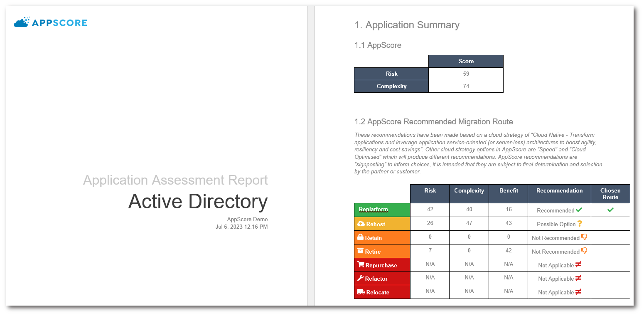The image size is (644, 316).
Task: Click the not-equal icon in Repurchase row
Action: tap(578, 265)
